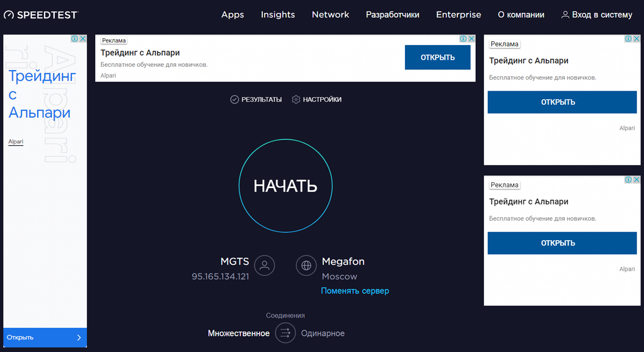The height and width of the screenshot is (352, 644).
Task: Click the large Трейдинг с Альпари sidebar headline
Action: pos(43,94)
